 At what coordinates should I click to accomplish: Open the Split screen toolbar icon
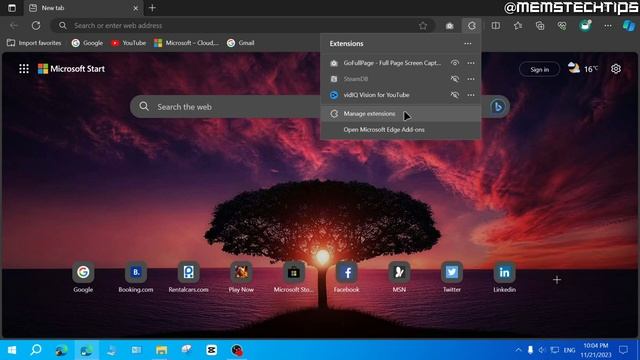496,26
